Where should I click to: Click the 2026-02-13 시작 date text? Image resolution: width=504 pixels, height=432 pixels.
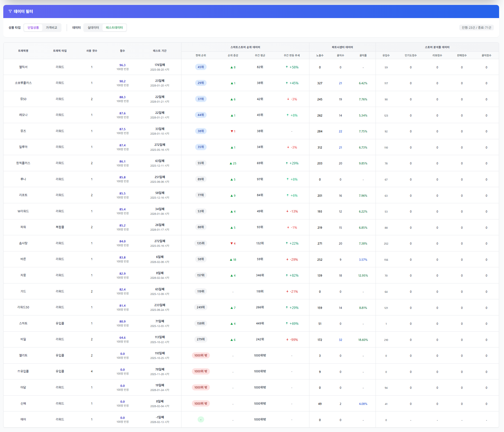(160, 422)
